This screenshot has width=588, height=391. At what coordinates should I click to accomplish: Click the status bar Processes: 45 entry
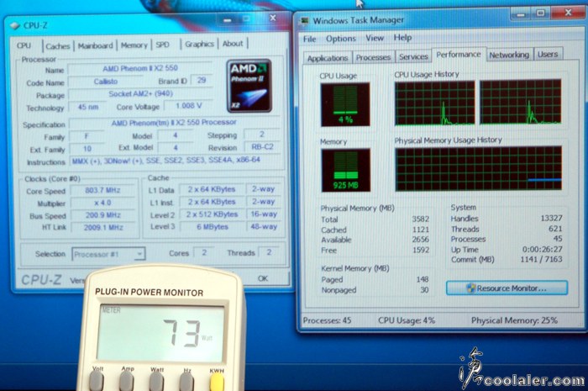point(327,320)
